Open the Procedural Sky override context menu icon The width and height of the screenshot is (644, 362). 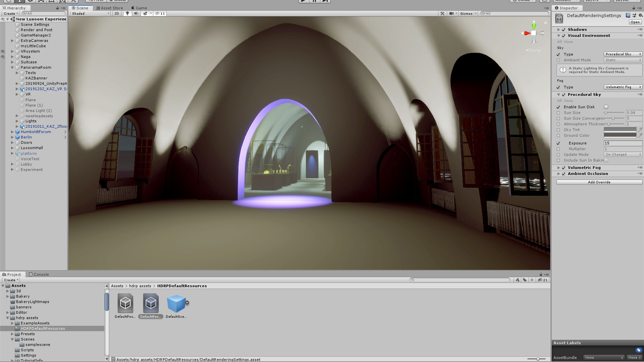tap(640, 95)
